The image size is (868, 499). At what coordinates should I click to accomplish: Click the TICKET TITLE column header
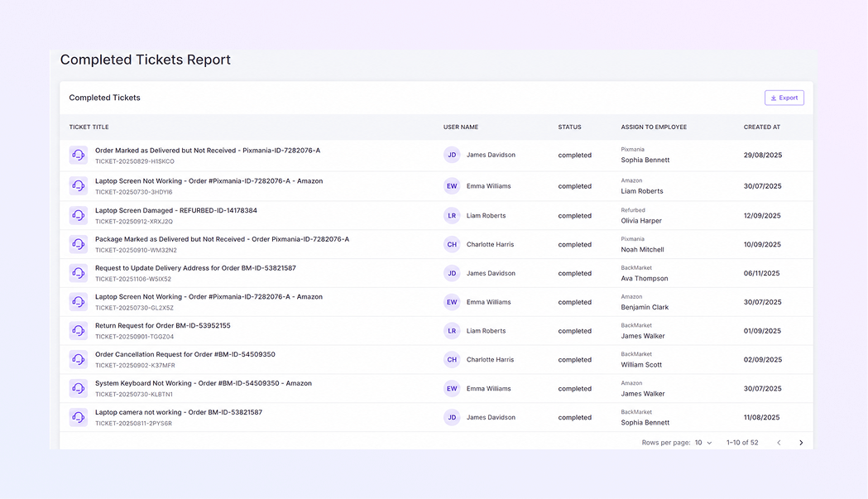click(89, 127)
